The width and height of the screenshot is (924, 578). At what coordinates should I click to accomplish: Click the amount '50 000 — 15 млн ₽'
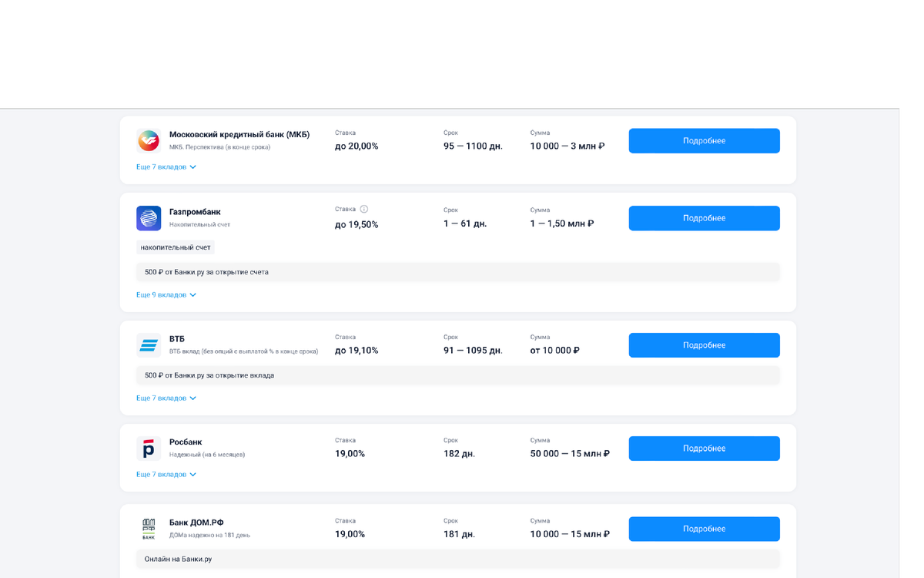click(x=570, y=454)
